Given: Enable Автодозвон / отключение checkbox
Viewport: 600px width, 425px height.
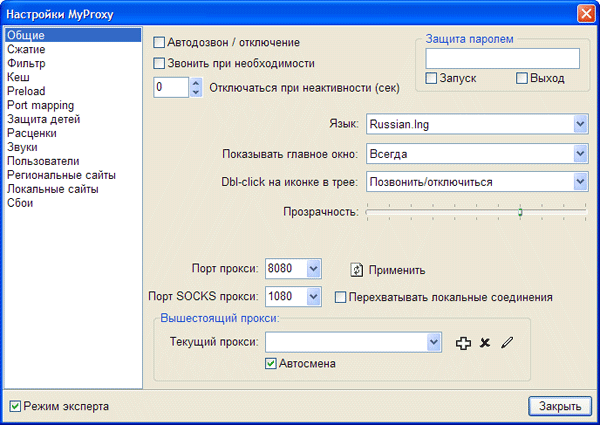Looking at the screenshot, I should 160,43.
